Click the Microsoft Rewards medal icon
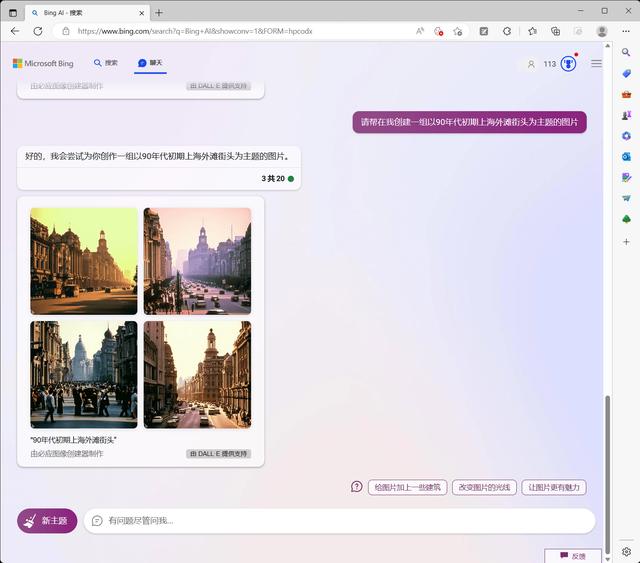 click(x=568, y=64)
